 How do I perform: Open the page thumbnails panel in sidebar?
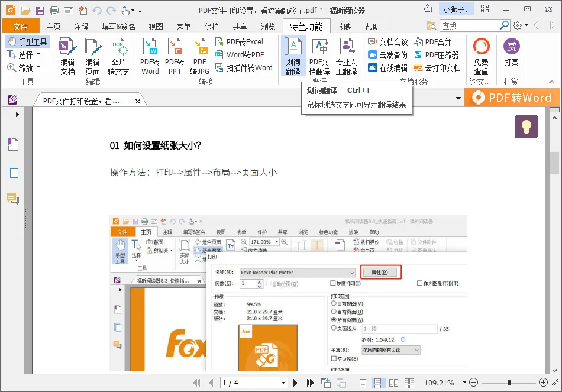(x=13, y=171)
